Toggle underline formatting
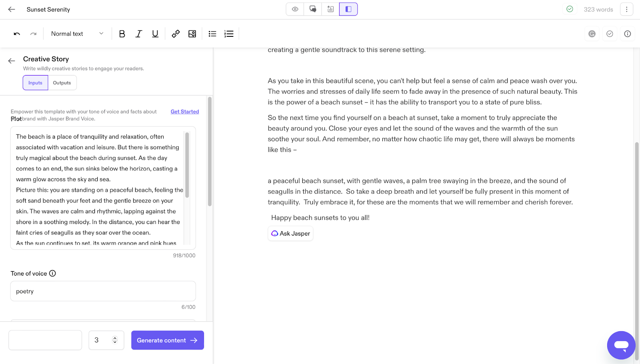This screenshot has height=364, width=640. 155,34
